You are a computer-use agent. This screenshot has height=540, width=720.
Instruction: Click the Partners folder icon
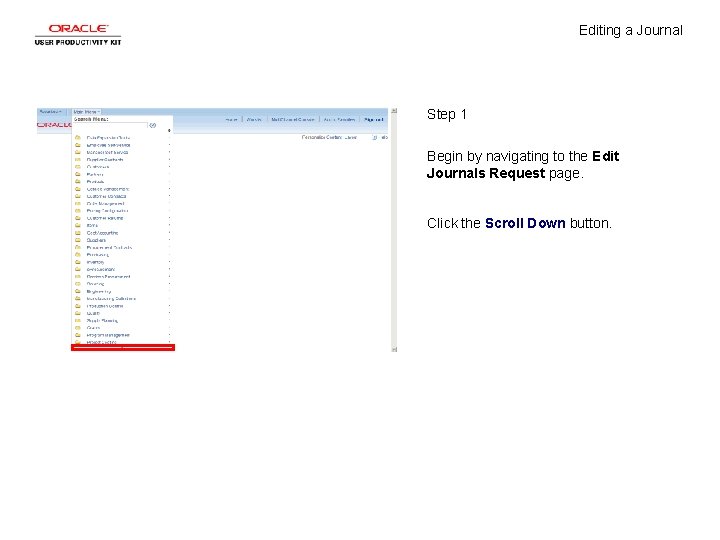click(78, 174)
